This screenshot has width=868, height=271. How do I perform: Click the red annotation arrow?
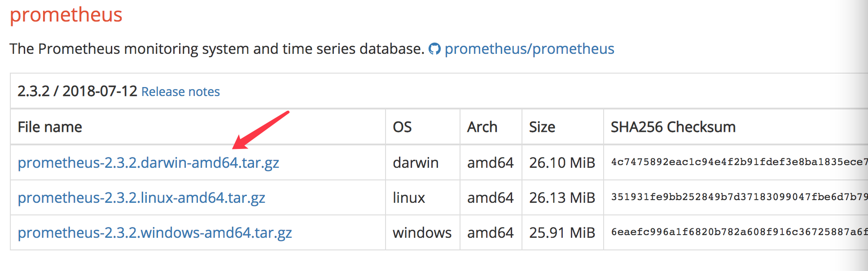click(261, 130)
